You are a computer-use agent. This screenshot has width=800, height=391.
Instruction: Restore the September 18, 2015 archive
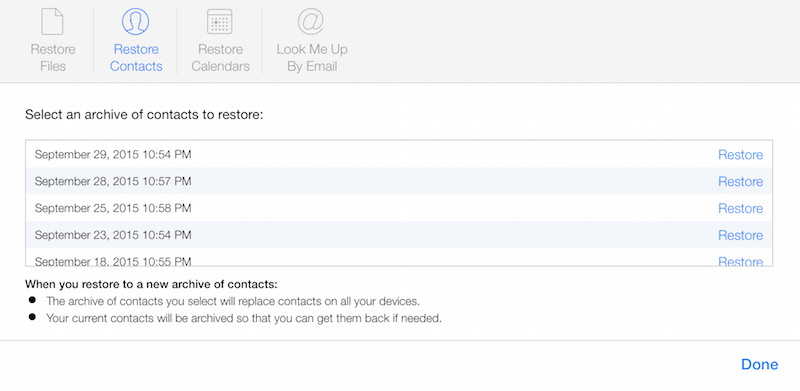pyautogui.click(x=740, y=261)
